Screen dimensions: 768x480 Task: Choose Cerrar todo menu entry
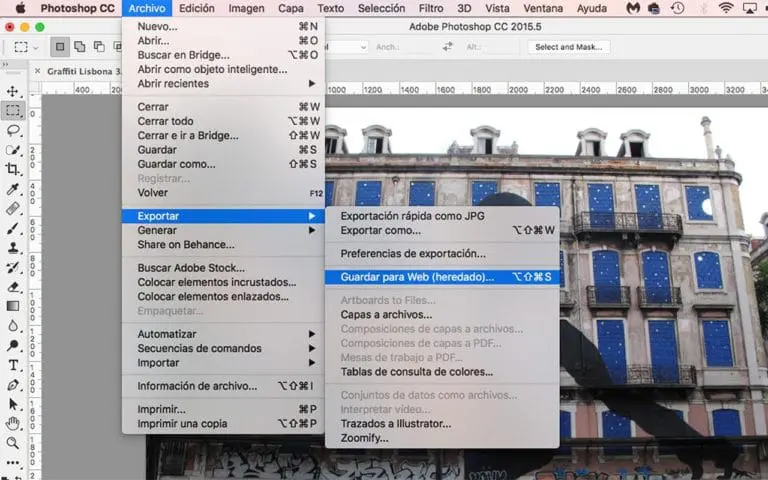point(223,121)
